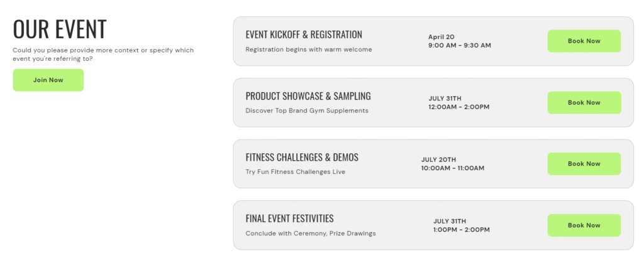Book the Fitness Challenges & Demos event
Image resolution: width=644 pixels, height=258 pixels.
point(584,164)
